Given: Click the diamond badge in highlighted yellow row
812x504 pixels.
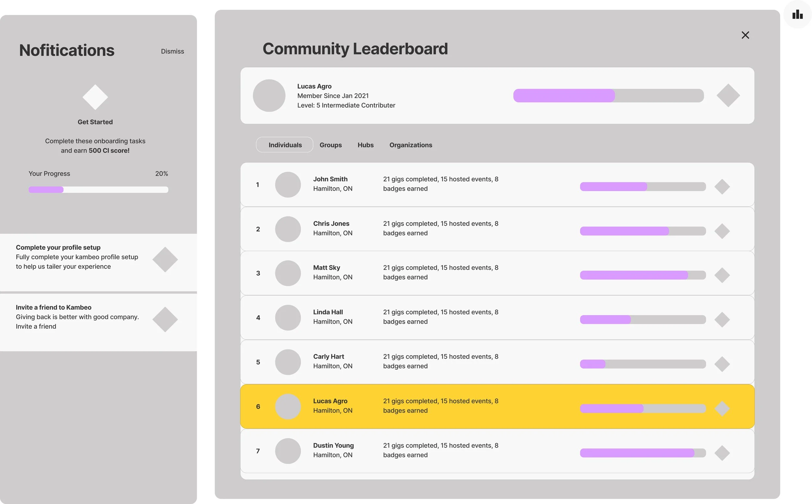Looking at the screenshot, I should pos(722,408).
